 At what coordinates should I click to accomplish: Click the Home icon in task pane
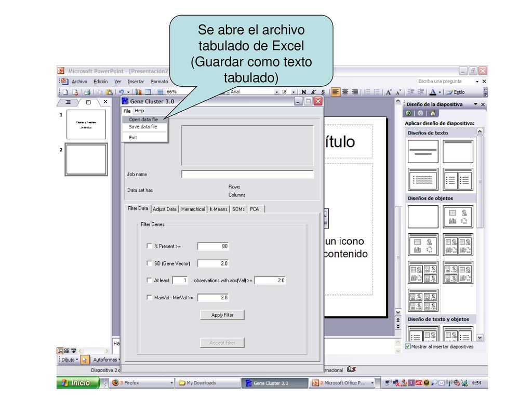tap(433, 113)
